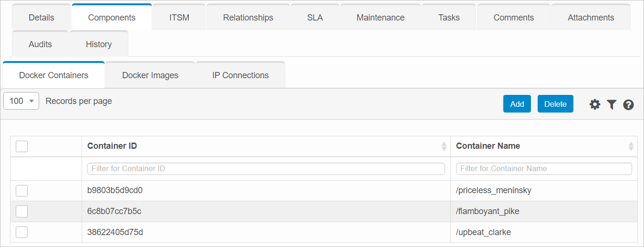Click the Add button
The width and height of the screenshot is (644, 247).
coord(517,104)
